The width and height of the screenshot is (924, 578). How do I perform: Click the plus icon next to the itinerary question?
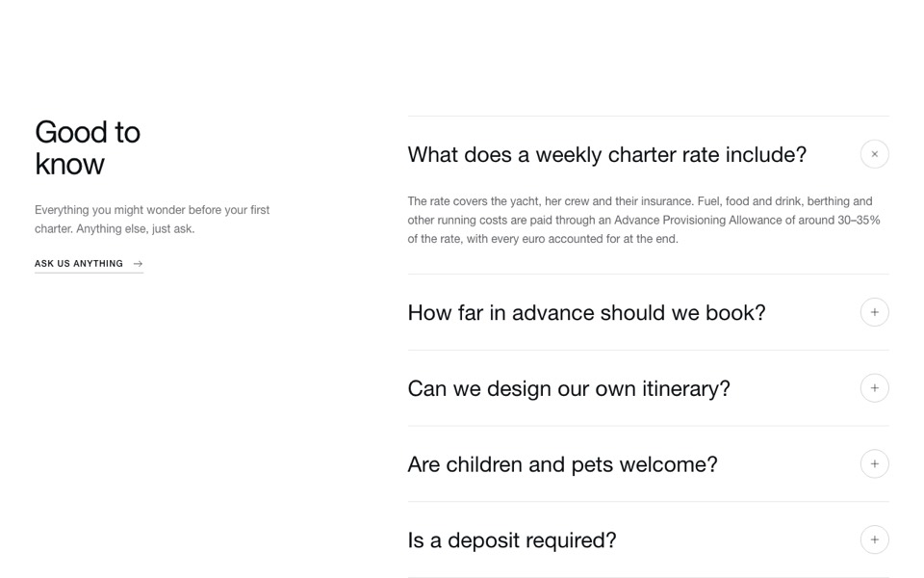pos(875,388)
